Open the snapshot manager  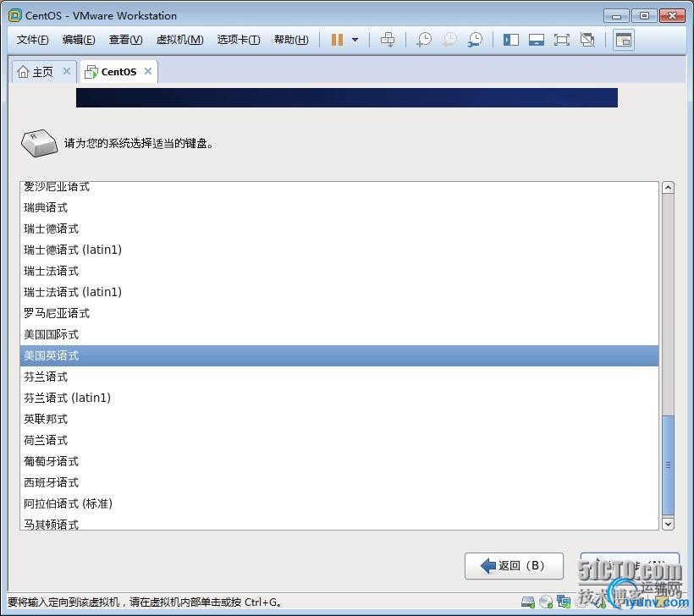tap(476, 40)
